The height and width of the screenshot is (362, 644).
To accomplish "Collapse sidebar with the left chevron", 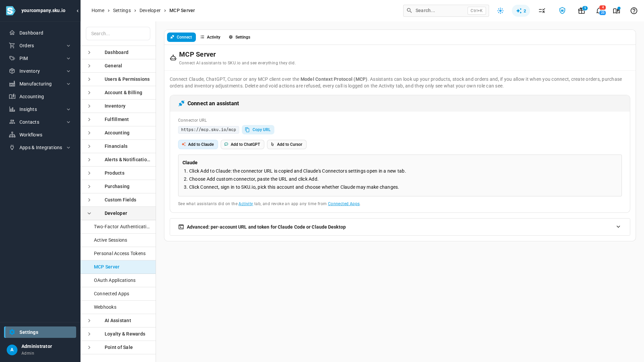I will coord(77,11).
